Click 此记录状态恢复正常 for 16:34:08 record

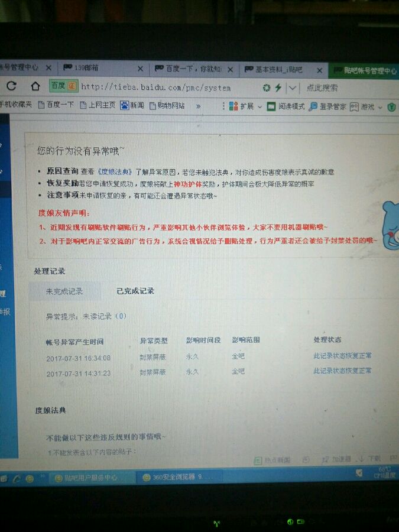[342, 356]
